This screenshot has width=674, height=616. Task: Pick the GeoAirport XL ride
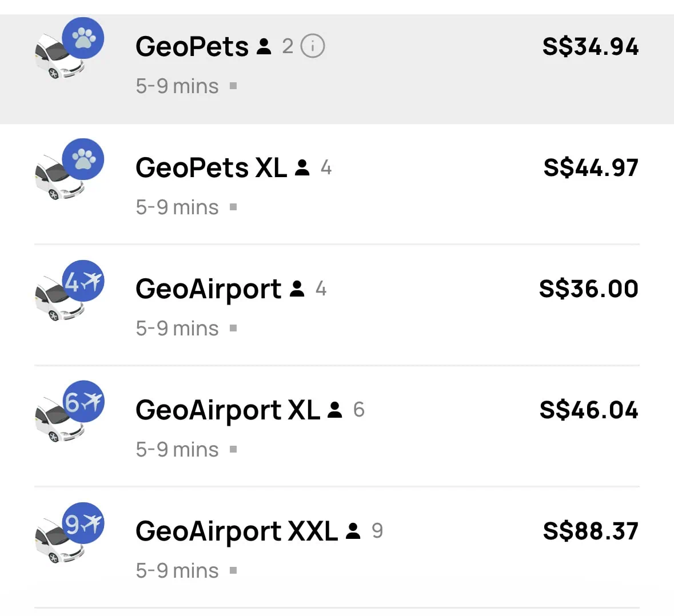coord(228,410)
